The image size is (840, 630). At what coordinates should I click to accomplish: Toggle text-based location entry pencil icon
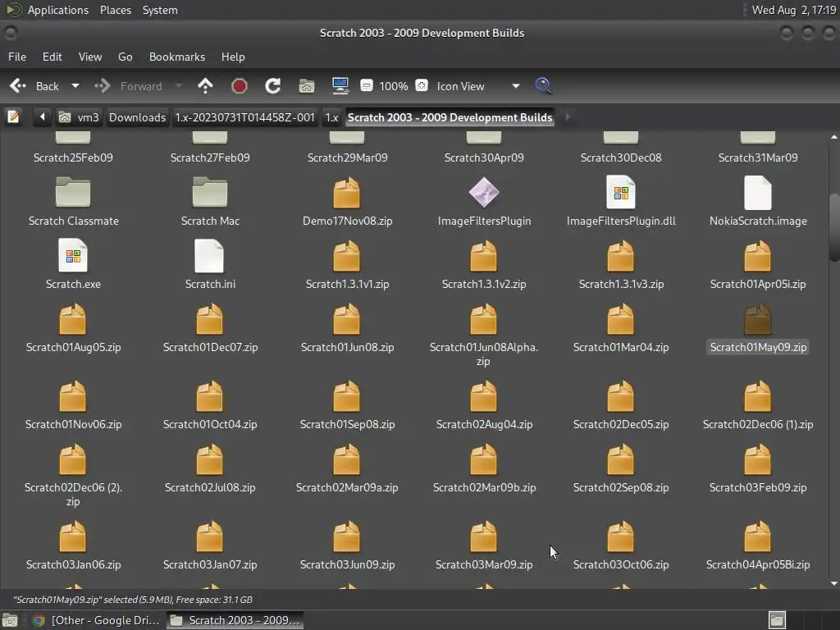click(x=13, y=116)
